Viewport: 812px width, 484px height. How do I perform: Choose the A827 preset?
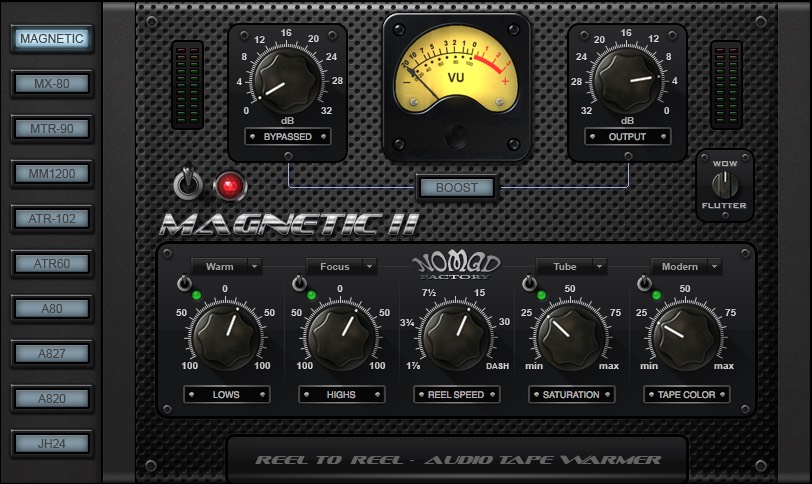point(52,354)
